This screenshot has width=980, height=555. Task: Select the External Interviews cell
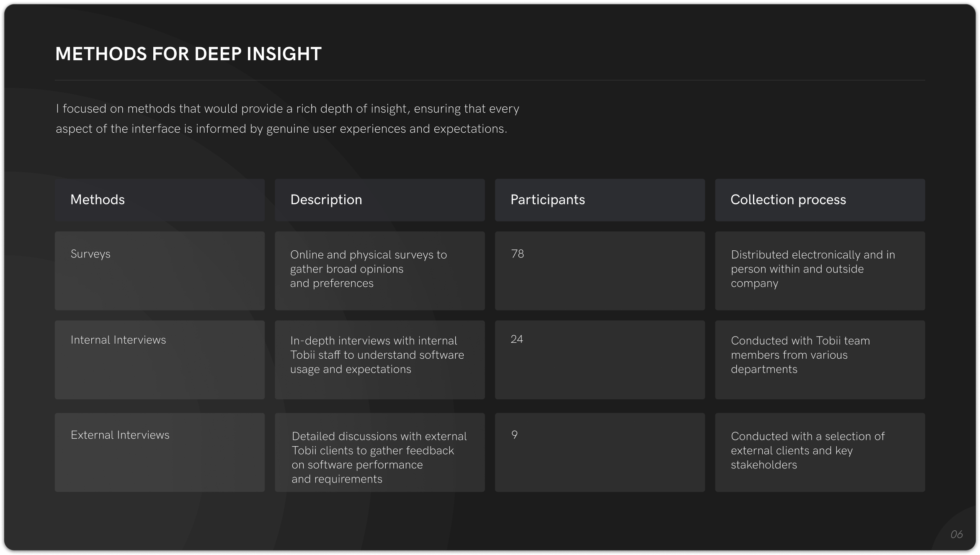120,435
